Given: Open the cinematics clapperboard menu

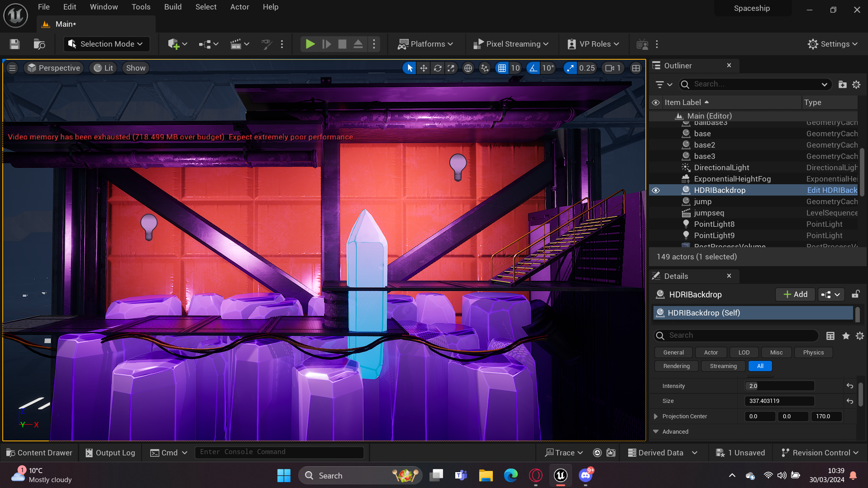Looking at the screenshot, I should (x=239, y=44).
